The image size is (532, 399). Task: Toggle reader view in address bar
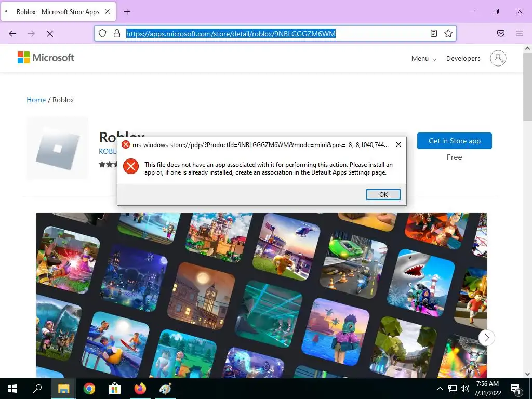[434, 33]
